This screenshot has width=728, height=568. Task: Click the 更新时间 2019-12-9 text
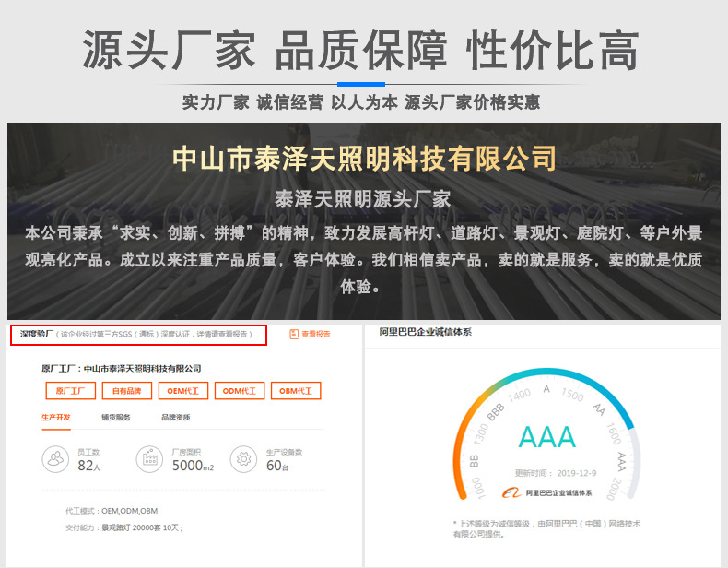[556, 473]
